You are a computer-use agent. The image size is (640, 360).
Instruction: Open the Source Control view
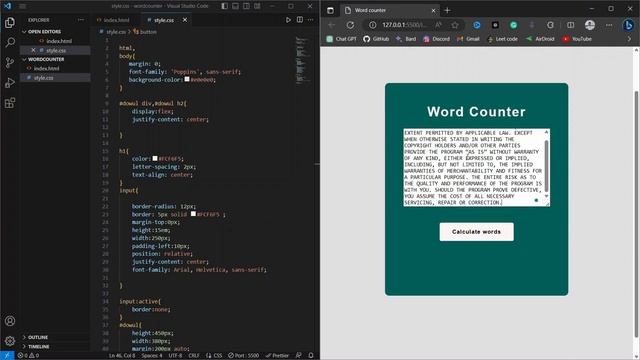(x=10, y=62)
